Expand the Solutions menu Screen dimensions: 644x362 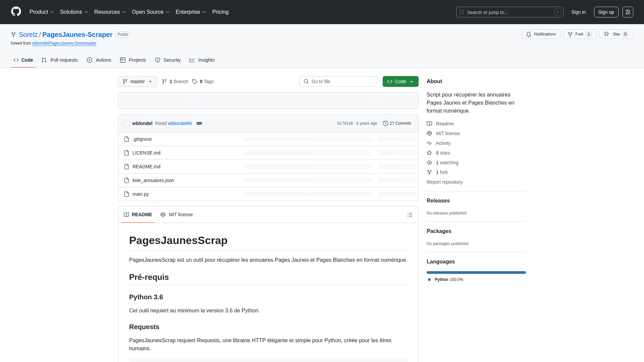point(74,12)
